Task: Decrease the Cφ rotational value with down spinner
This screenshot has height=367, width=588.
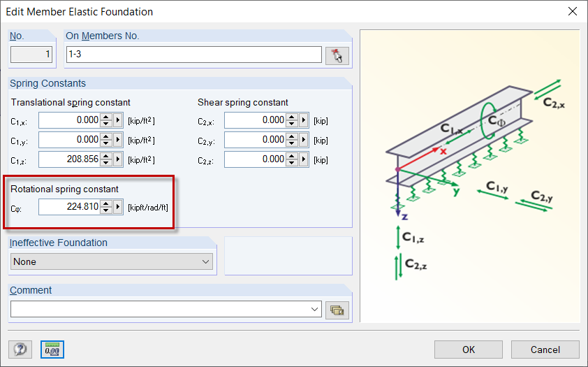Action: tap(106, 211)
